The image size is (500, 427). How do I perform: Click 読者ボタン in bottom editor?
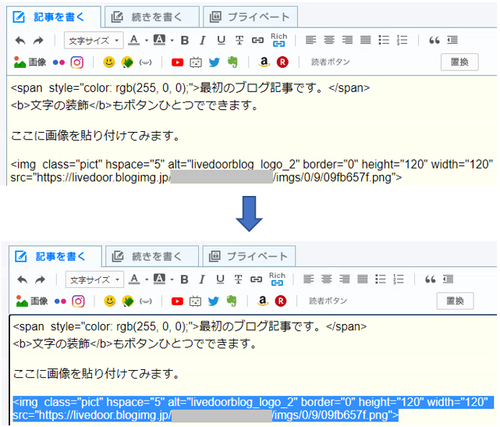328,301
